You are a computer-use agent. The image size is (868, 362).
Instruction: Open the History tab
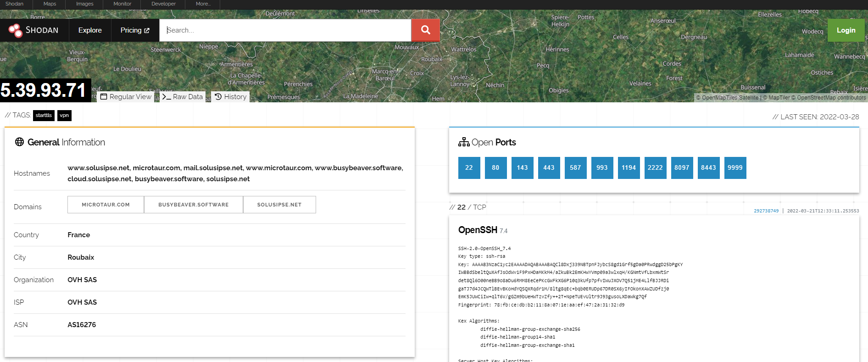[230, 97]
